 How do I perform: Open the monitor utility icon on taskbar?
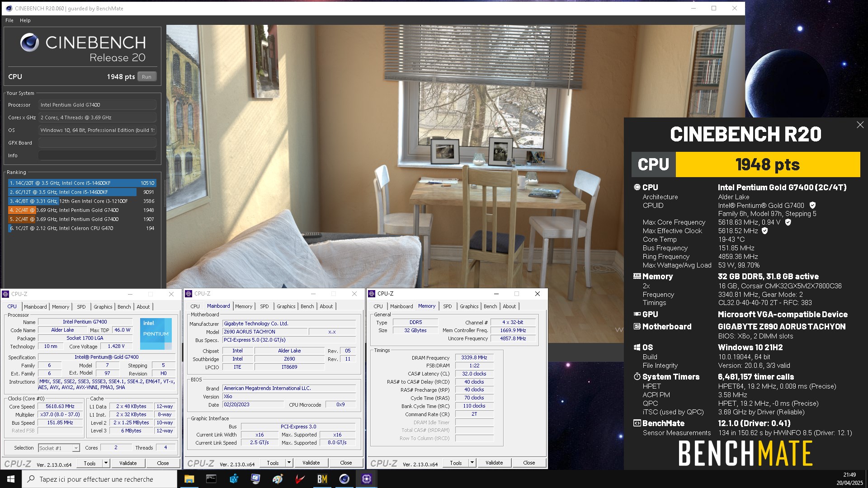(255, 479)
